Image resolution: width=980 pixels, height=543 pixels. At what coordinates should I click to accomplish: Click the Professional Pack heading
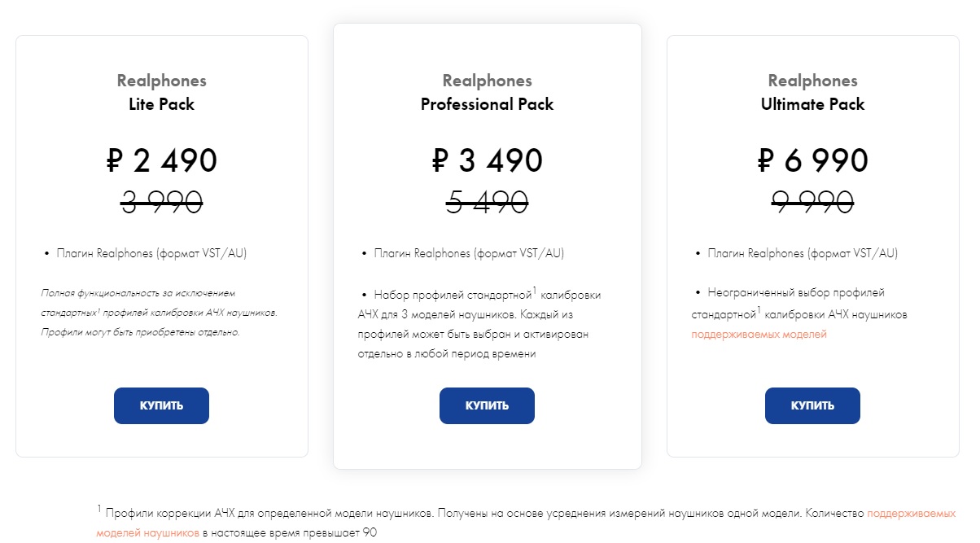(x=487, y=104)
